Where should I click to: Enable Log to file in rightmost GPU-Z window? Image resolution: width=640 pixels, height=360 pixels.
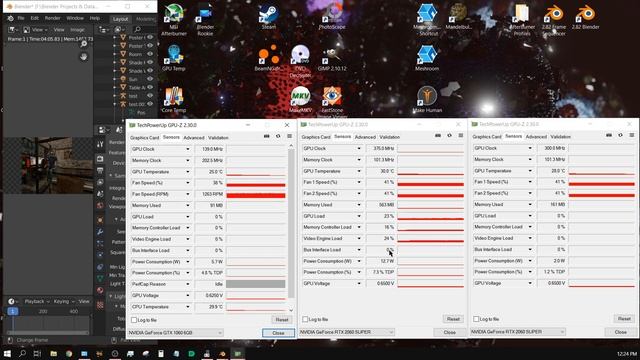click(476, 319)
